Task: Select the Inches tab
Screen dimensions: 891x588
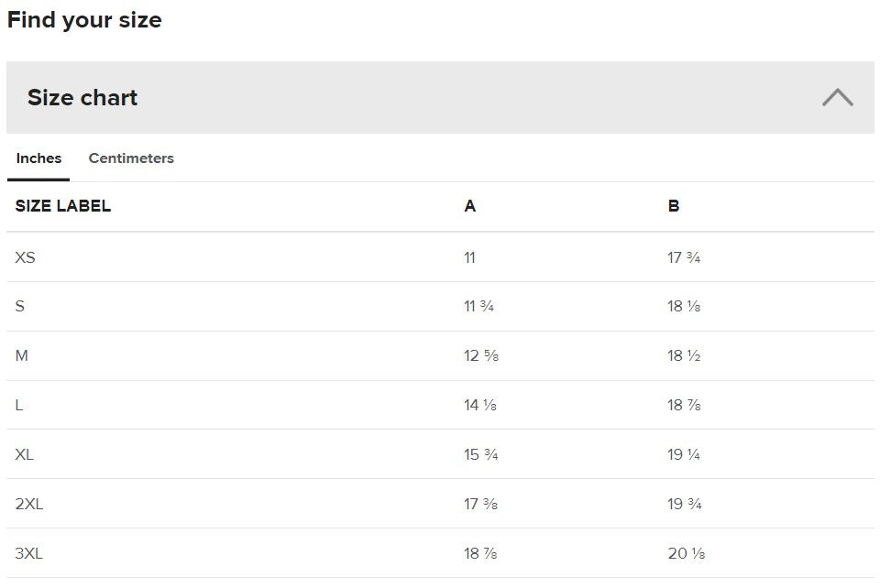Action: [38, 158]
